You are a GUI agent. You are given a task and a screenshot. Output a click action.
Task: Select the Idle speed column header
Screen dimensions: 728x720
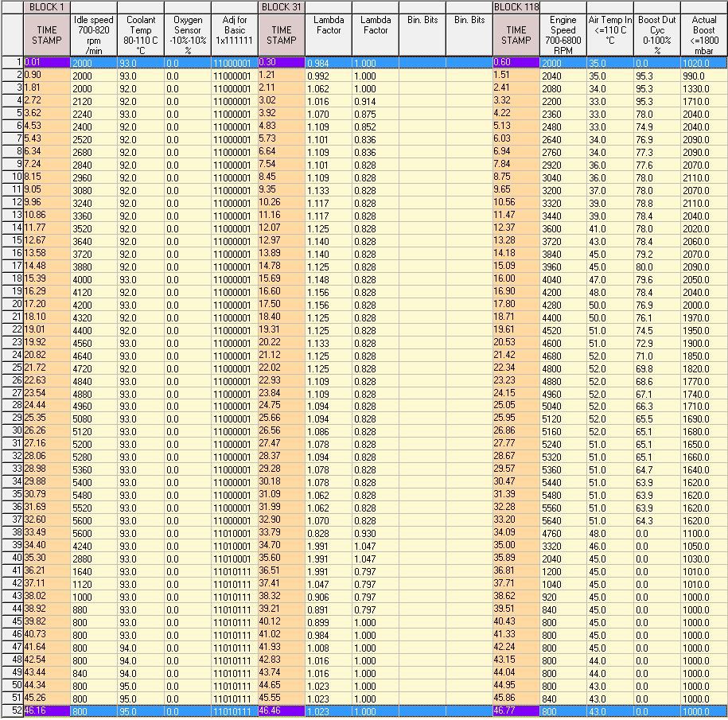[x=93, y=35]
